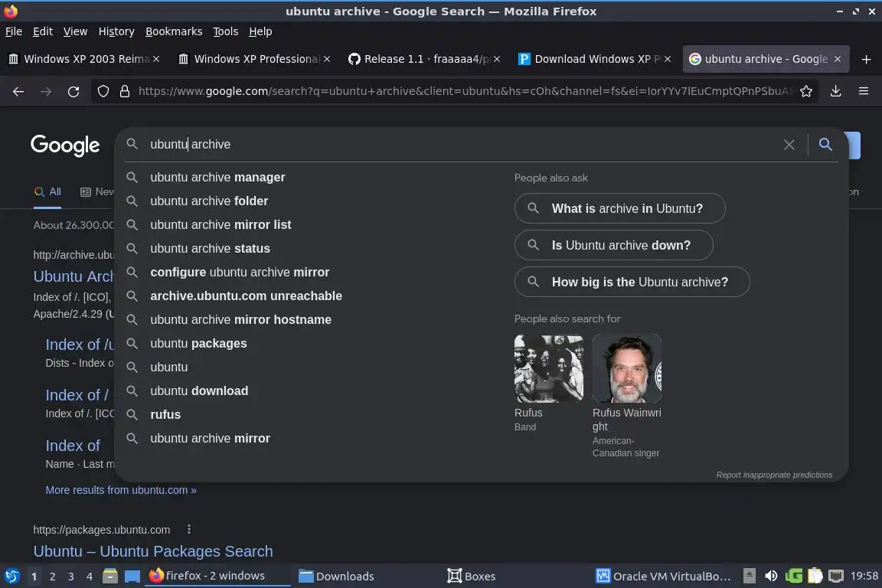882x588 pixels.
Task: Choose suggestion 'ubuntu archive mirror hostname'
Action: click(240, 319)
